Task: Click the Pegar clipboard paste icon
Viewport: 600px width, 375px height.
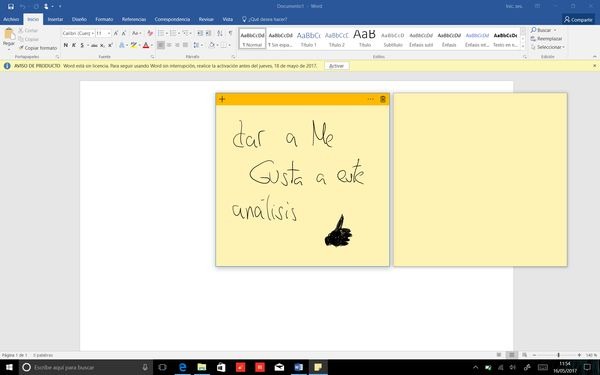Action: (x=9, y=34)
